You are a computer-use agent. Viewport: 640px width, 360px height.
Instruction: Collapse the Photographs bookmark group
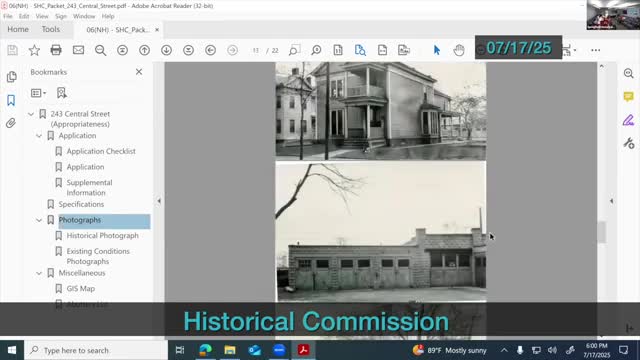tap(39, 220)
